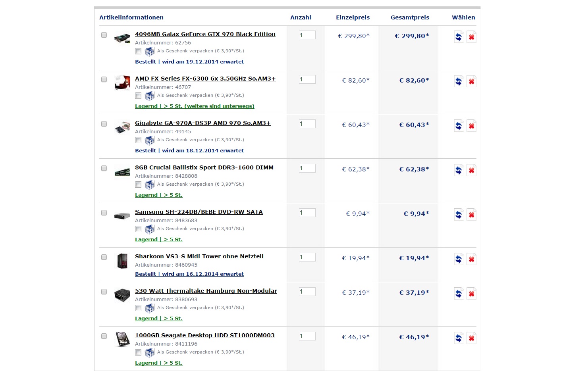Remove the Seagate Desktop HDD item
Viewport: 588px width, 371px height.
471,338
